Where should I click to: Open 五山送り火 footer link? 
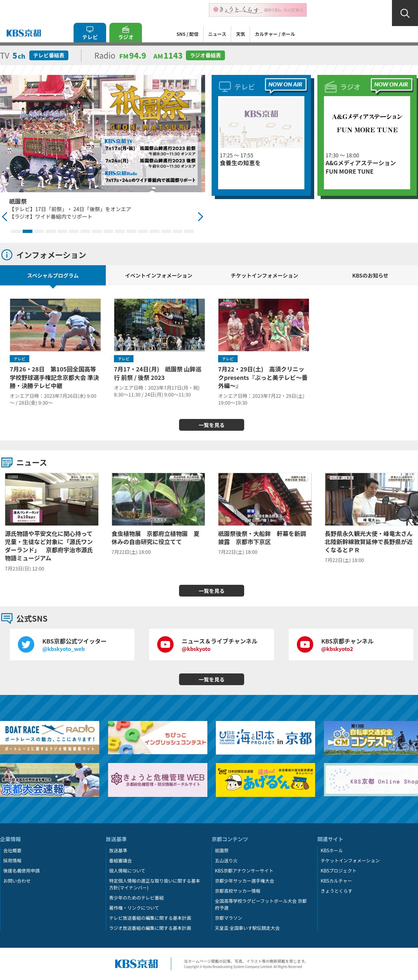coord(226,860)
